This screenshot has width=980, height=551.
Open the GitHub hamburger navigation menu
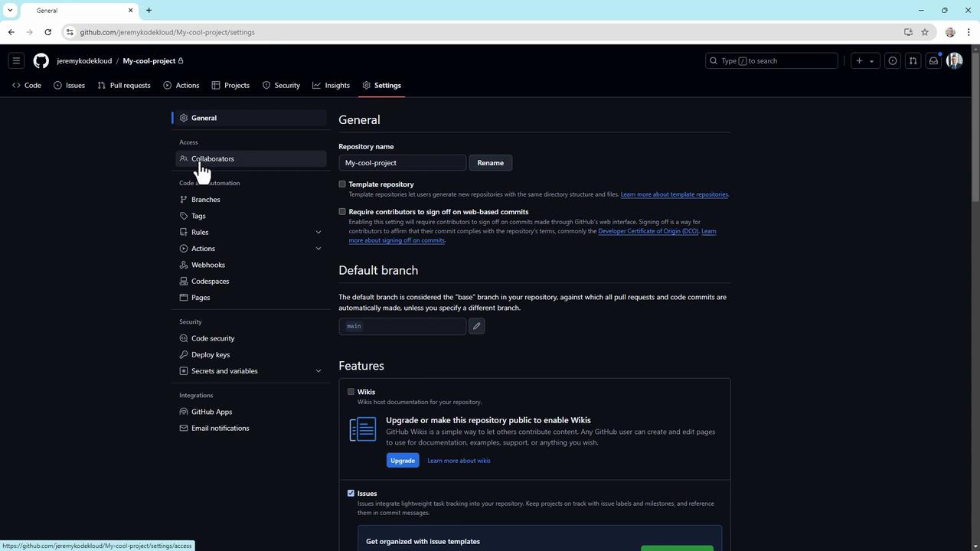coord(16,60)
